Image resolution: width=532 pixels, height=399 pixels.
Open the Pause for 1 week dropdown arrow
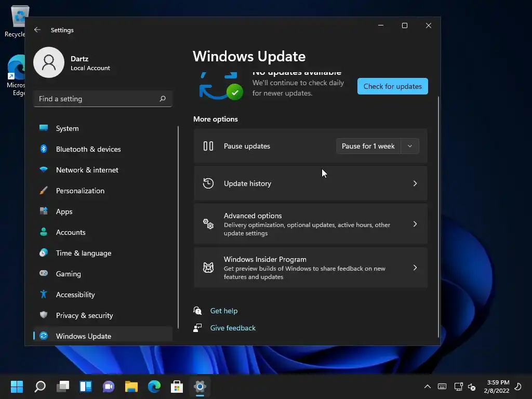tap(410, 146)
